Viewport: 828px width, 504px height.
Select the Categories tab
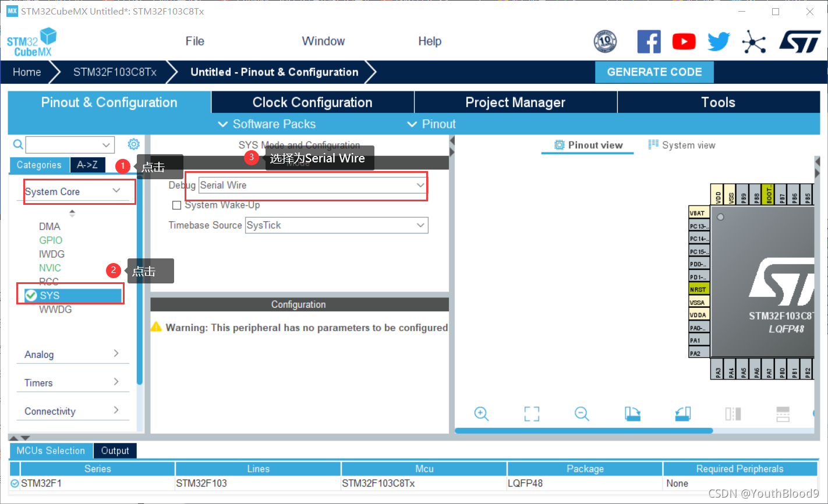click(39, 165)
